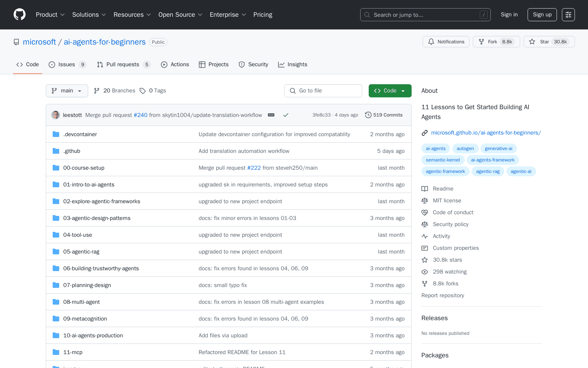Click the eye icon beside 298 watching
Screen dimensions: 588x368
(425, 272)
